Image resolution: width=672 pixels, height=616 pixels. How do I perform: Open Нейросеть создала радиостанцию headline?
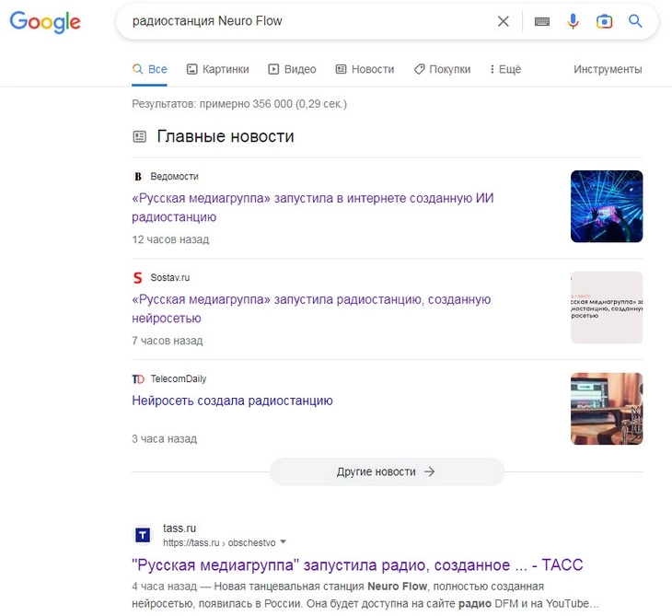pyautogui.click(x=232, y=401)
